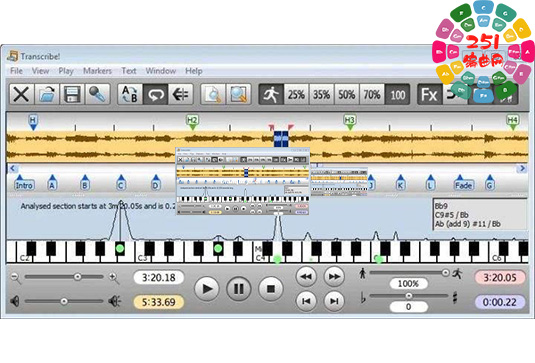Click the rewind double-arrow button

306,277
